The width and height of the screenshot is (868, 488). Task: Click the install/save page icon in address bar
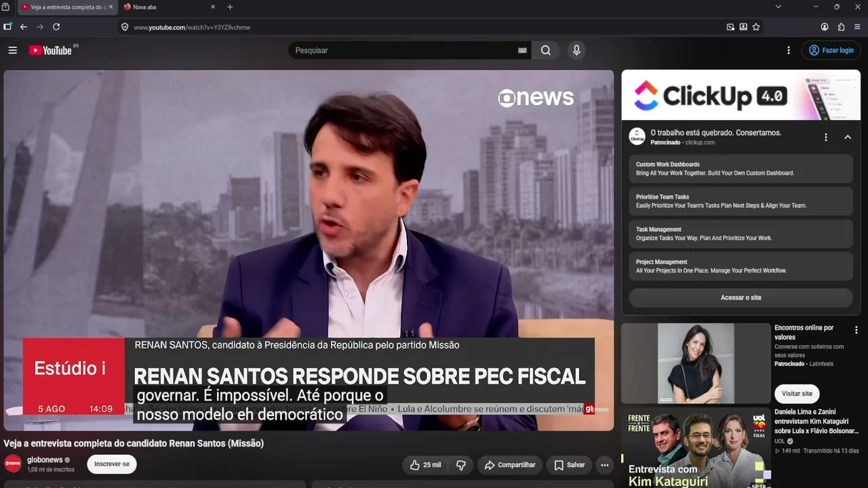tap(743, 27)
